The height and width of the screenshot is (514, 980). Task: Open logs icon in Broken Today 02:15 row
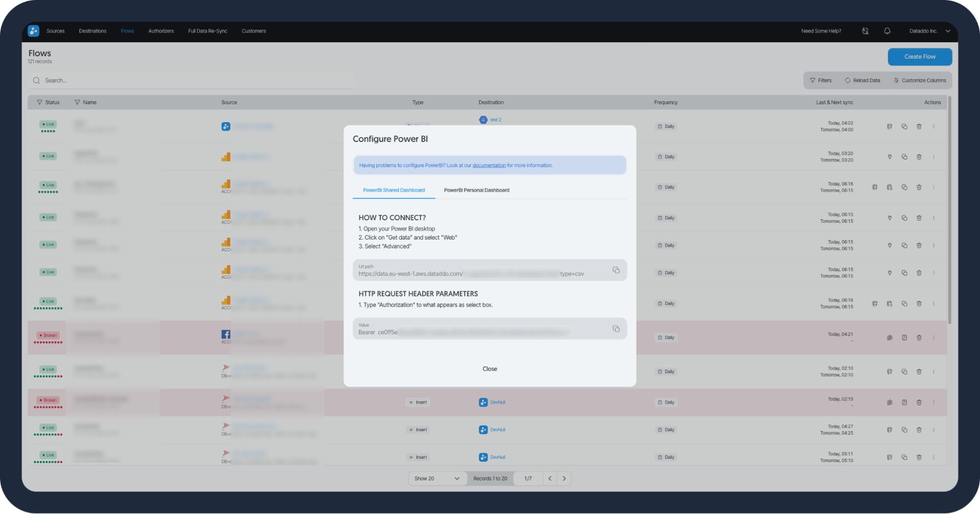[904, 402]
